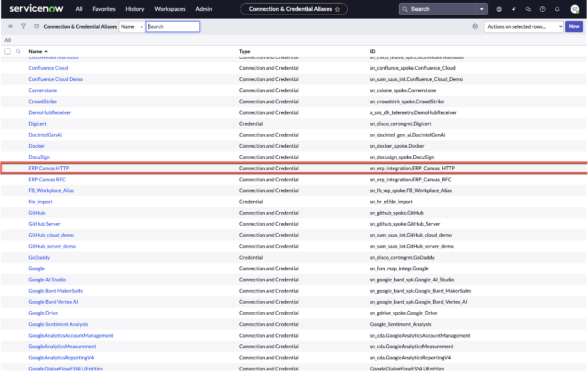Open the Actions on selected rows dropdown
Screen dimensions: 588x371
pyautogui.click(x=523, y=27)
